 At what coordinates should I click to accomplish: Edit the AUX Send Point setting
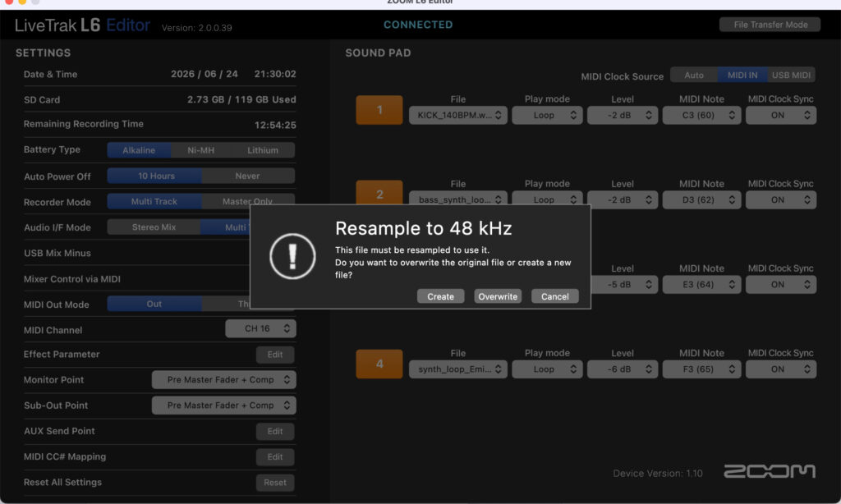click(x=274, y=431)
